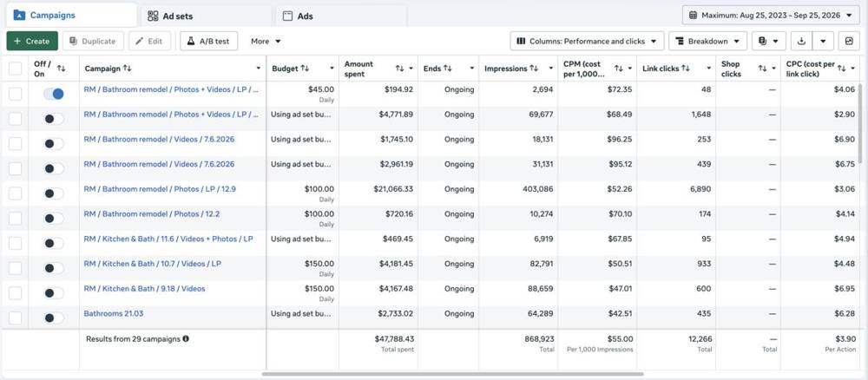
Task: Switch to the Ad sets tab
Action: [x=206, y=16]
